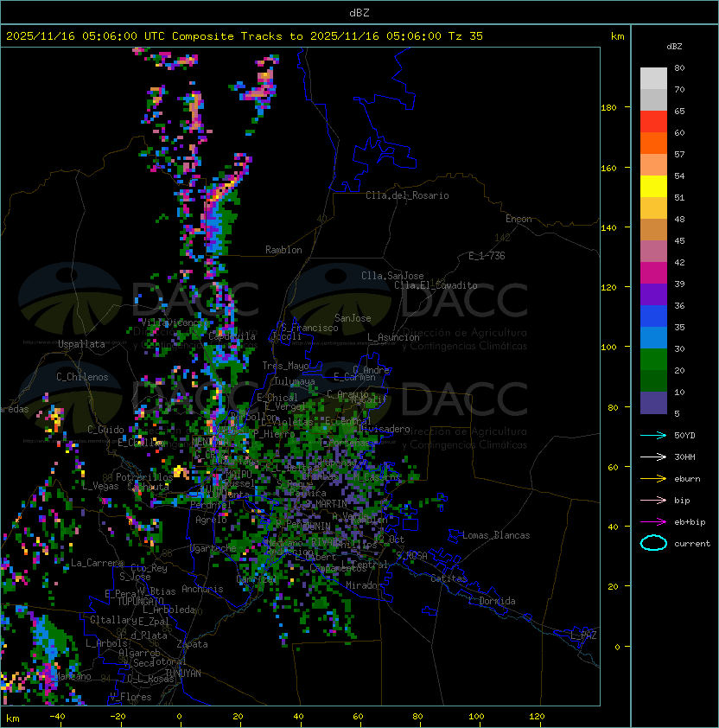The image size is (719, 728).
Task: Click the cyan 'current' ellipse icon
Action: (x=653, y=543)
